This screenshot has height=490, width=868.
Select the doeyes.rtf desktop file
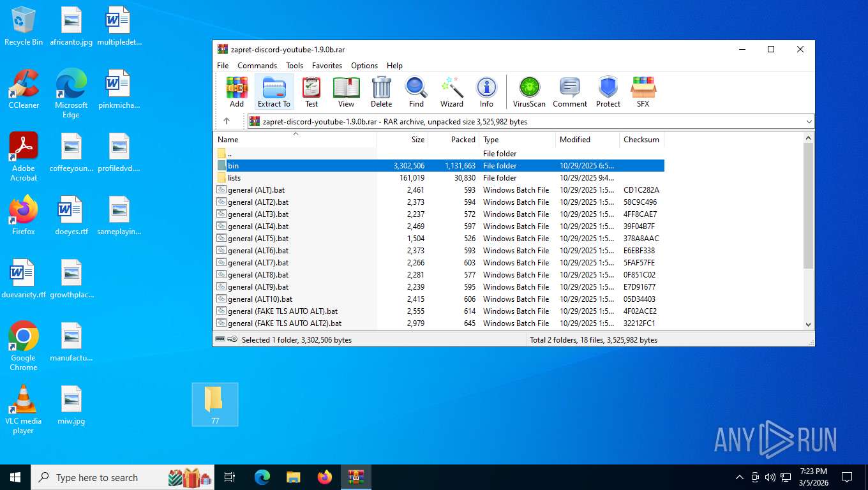tap(71, 216)
